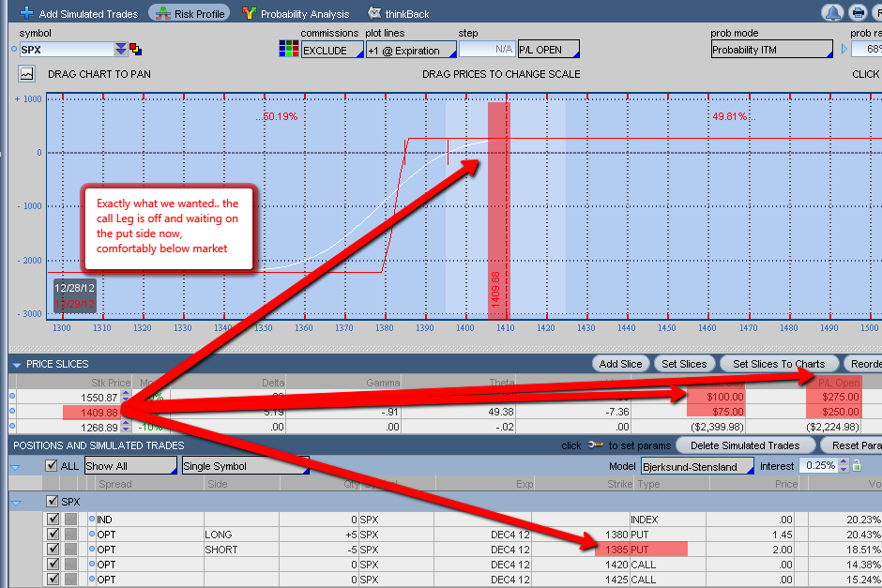Click the Add Slice button
The width and height of the screenshot is (882, 588).
[x=620, y=364]
